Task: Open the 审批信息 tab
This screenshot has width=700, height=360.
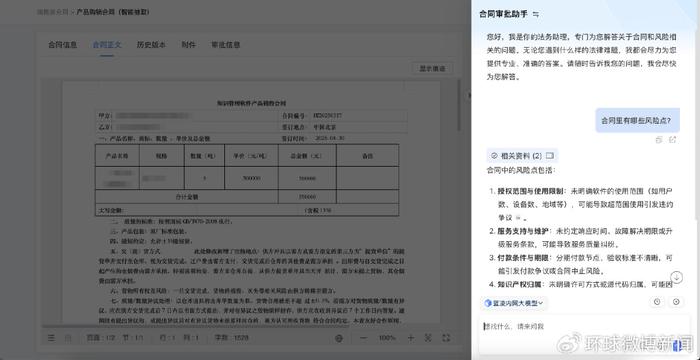Action: (225, 45)
